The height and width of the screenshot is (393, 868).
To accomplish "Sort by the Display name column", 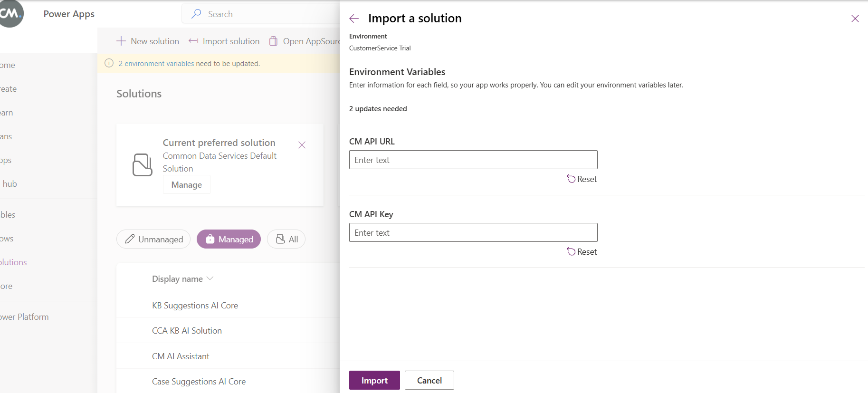I will coord(182,279).
